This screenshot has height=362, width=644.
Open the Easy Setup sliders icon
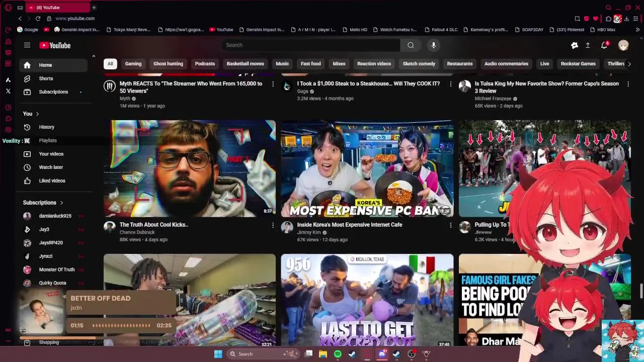tap(636, 19)
